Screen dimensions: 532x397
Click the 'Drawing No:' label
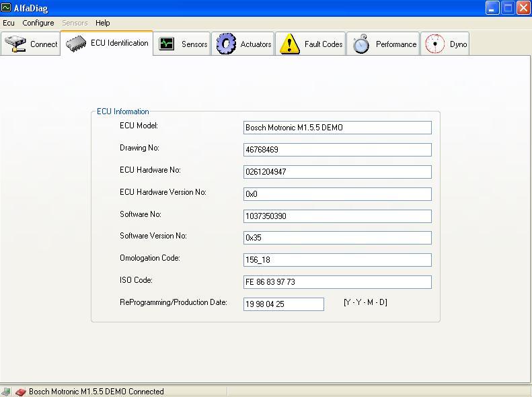click(x=139, y=148)
